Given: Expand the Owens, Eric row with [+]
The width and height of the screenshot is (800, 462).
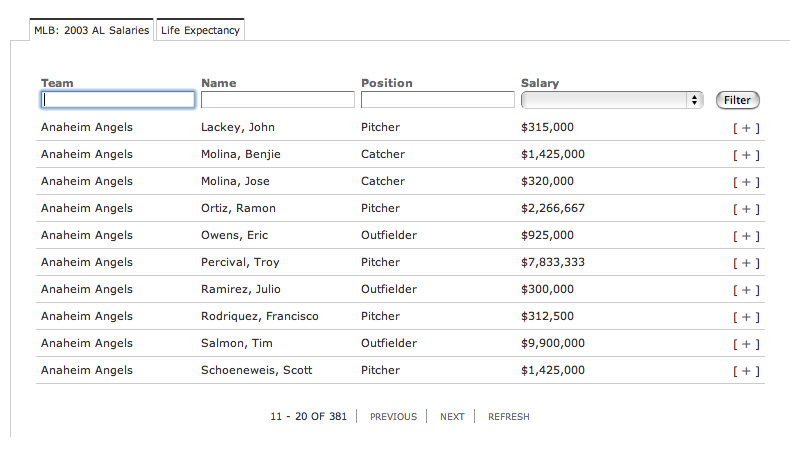Looking at the screenshot, I should 746,236.
